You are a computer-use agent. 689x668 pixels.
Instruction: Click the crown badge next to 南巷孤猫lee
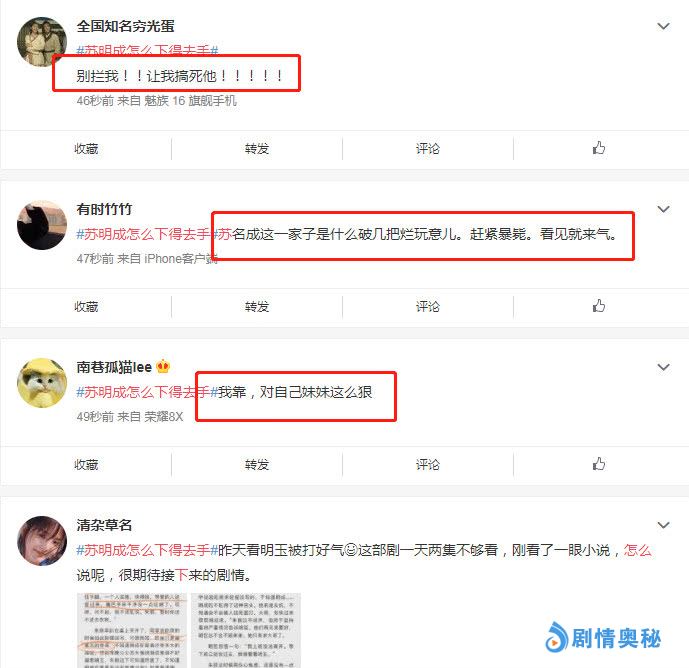click(x=163, y=366)
